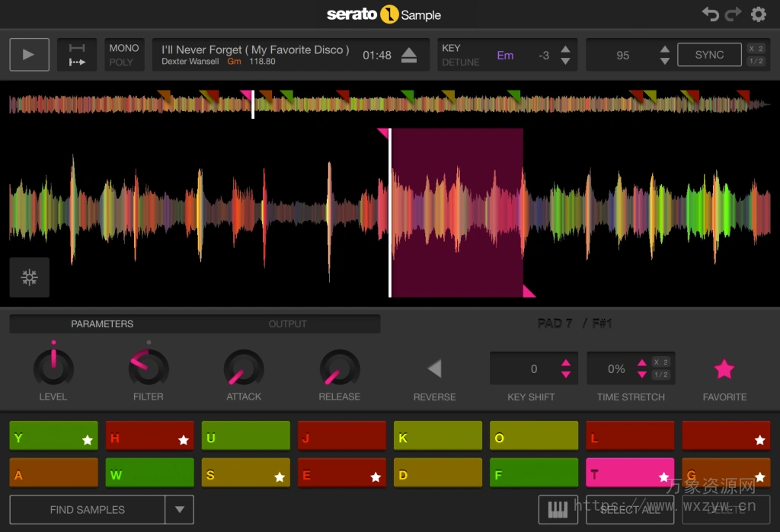The height and width of the screenshot is (532, 780).
Task: Trigger the pink T pad
Action: pos(630,472)
